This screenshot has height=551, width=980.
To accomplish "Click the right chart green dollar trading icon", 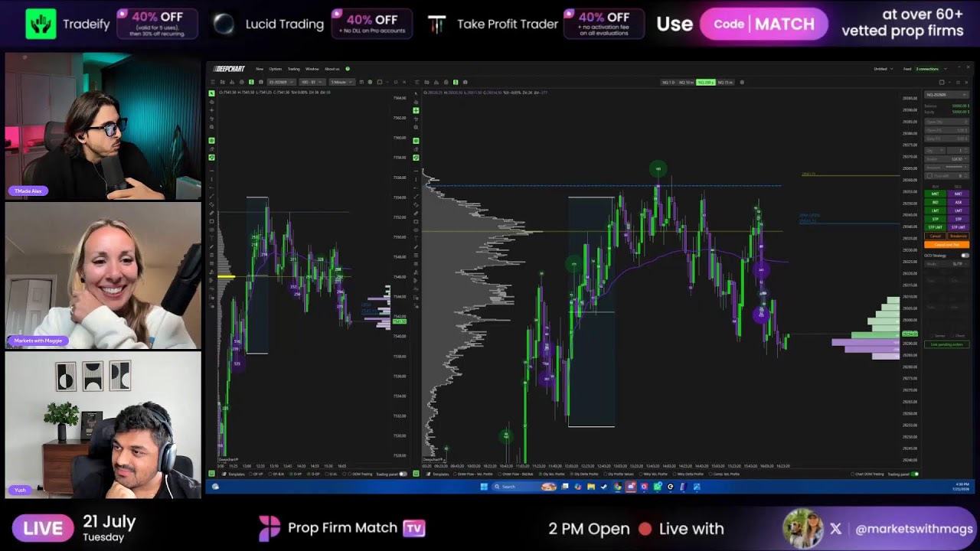I will tap(456, 82).
